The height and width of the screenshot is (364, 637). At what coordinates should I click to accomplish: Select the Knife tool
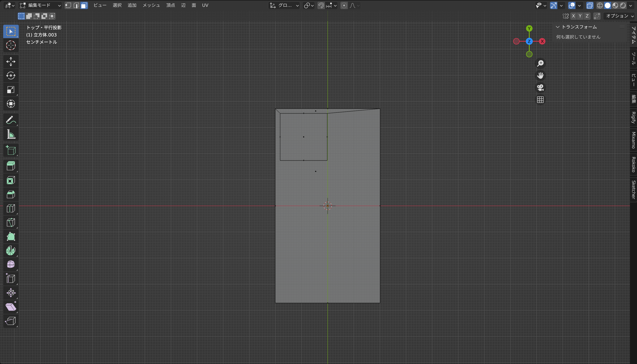coord(11,222)
